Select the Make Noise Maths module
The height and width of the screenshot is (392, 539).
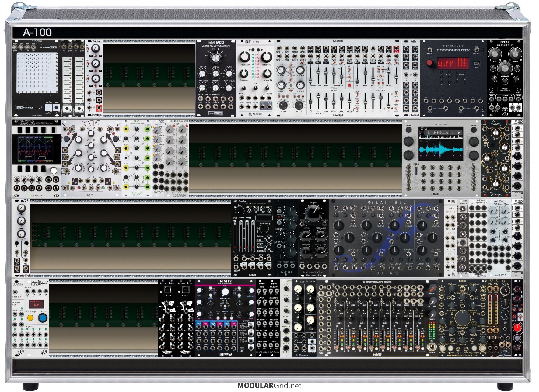pos(91,158)
